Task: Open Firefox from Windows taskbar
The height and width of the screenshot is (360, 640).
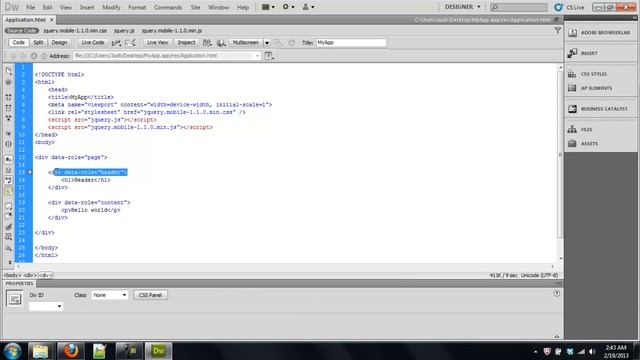Action: [x=70, y=351]
